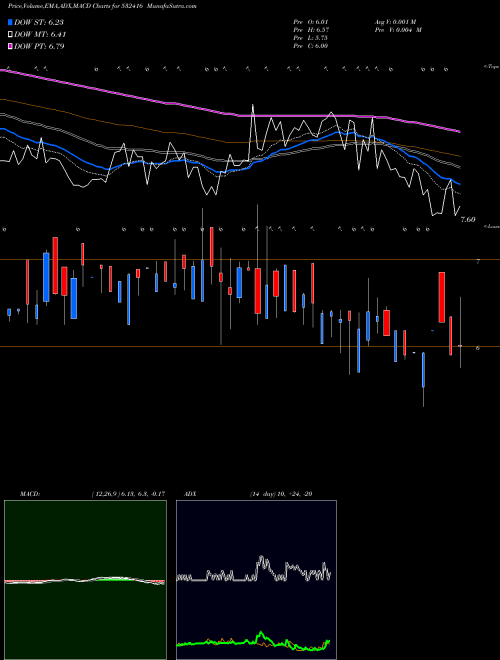
Task: Click the MACD values '(12,26,9) 6.13, 6.3, -0.17'
Action: [x=128, y=494]
